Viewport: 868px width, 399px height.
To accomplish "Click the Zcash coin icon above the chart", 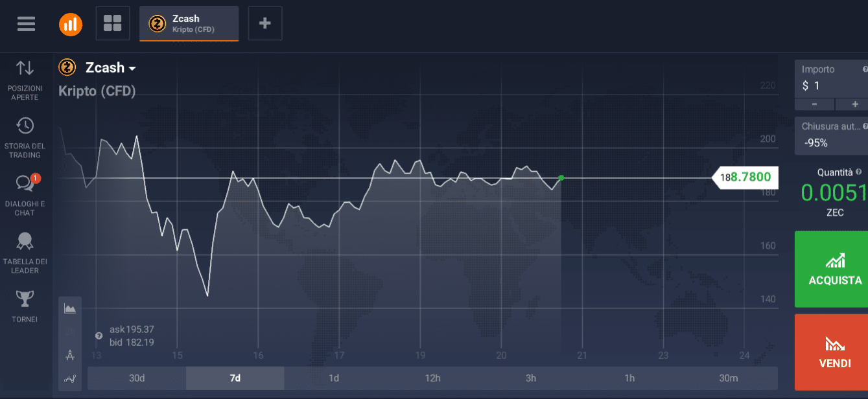I will click(x=67, y=67).
